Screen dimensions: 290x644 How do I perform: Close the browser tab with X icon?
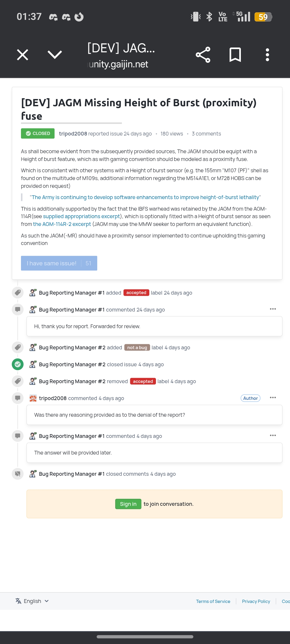tap(23, 55)
